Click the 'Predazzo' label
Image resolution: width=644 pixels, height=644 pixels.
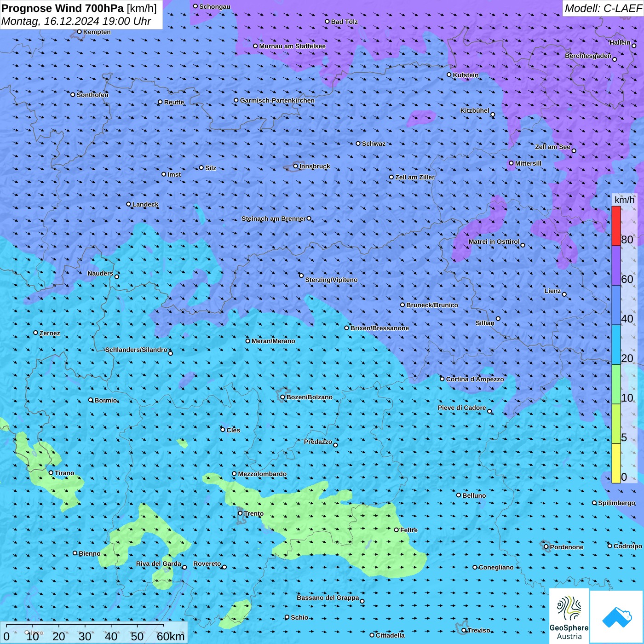318,442
